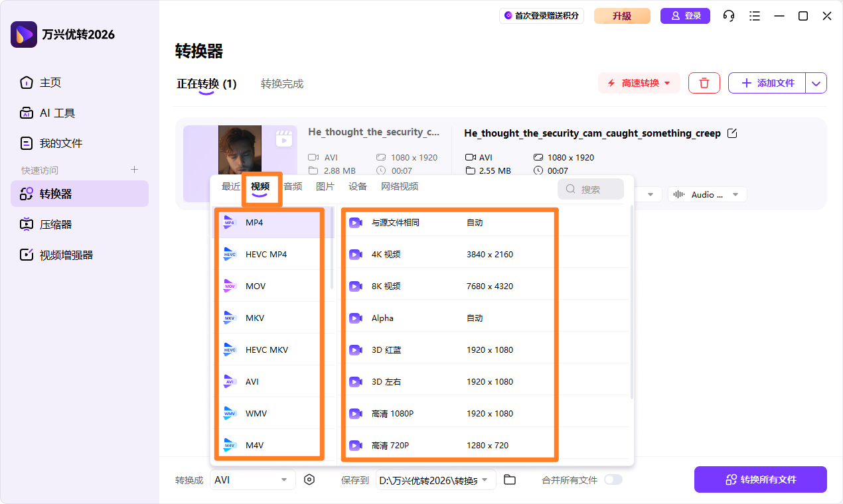Screen dimensions: 843x504
Task: Clear conversion tasks with the trash icon
Action: tap(704, 82)
